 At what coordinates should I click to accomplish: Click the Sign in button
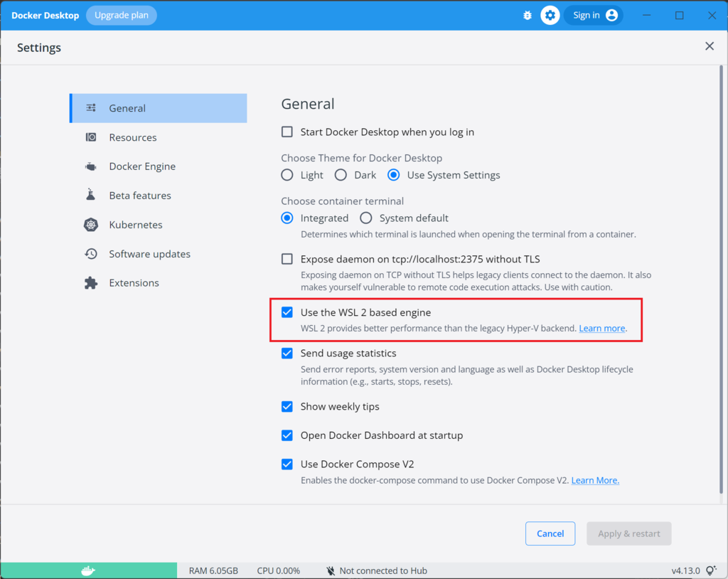pyautogui.click(x=594, y=16)
